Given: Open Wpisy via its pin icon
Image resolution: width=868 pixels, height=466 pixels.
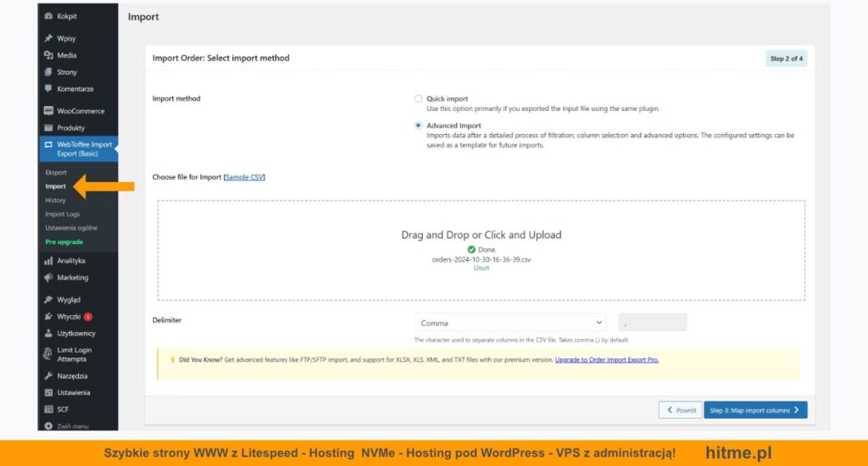Looking at the screenshot, I should [48, 38].
